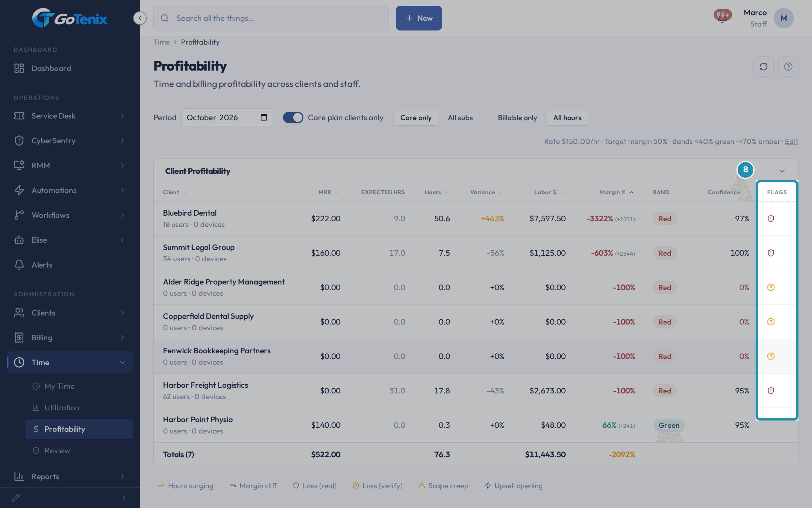Focus the Search all the things field

[271, 18]
